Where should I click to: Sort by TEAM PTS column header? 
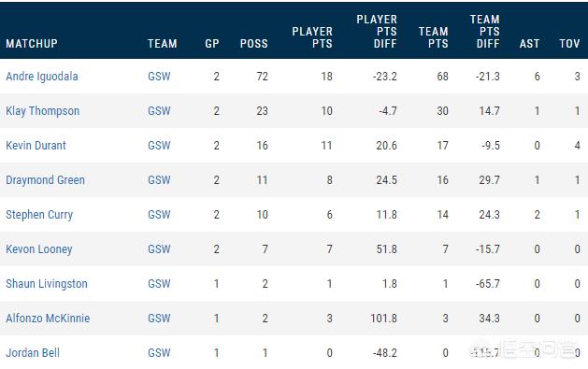(x=434, y=37)
